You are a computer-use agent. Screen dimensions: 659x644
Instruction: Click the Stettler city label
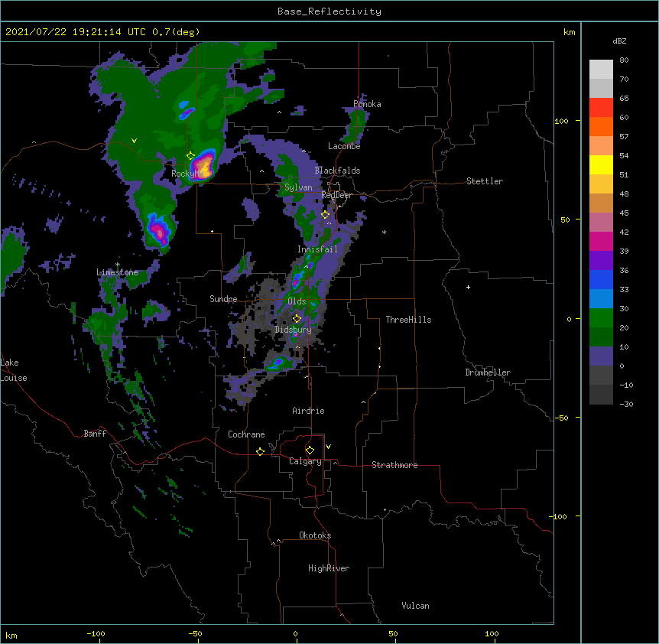coord(485,181)
